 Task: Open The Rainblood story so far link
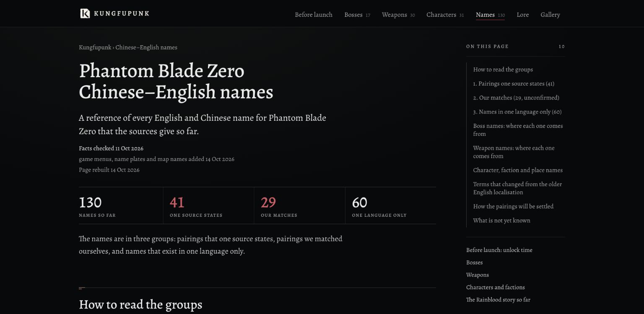click(x=498, y=300)
